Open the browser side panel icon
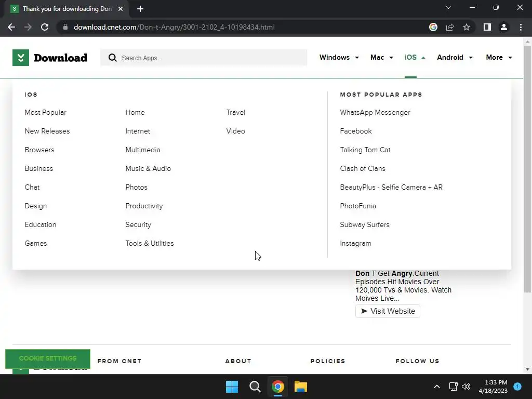532x399 pixels. (487, 27)
